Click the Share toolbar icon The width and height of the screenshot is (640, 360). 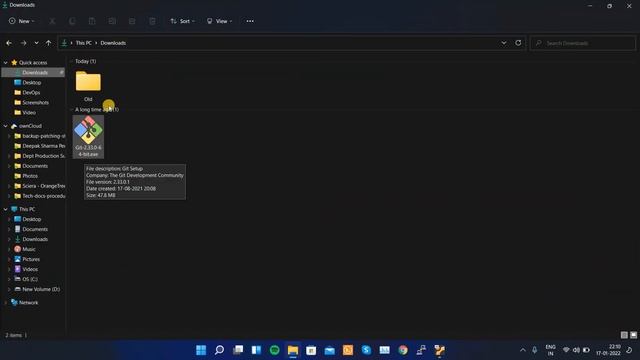pos(132,21)
